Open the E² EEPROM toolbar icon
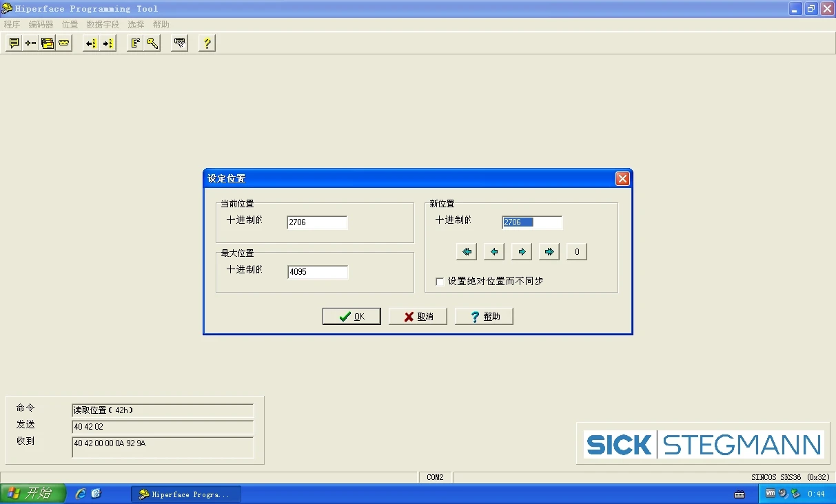Screen dimensions: 836x504 coord(134,43)
